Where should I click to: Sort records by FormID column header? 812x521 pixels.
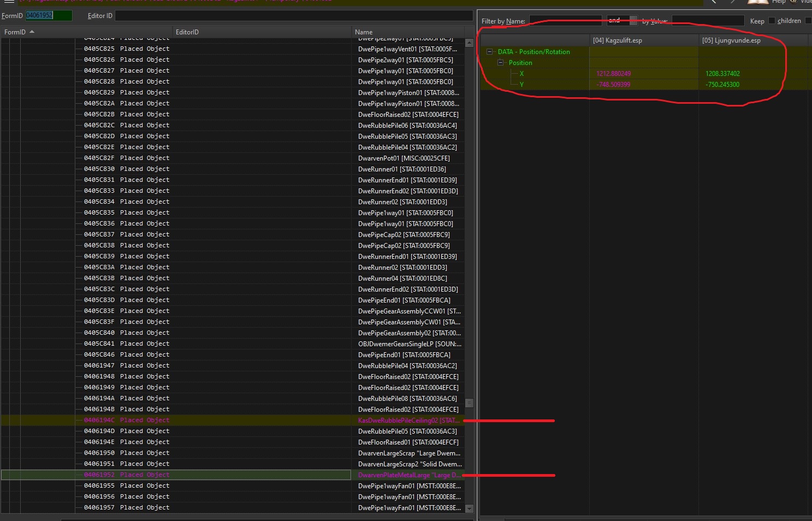tap(86, 32)
